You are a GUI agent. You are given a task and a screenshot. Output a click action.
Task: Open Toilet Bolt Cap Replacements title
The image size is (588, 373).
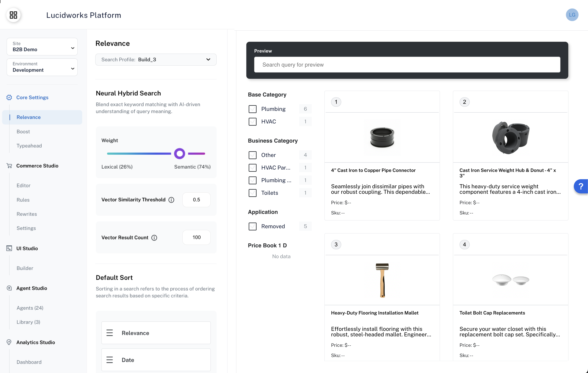click(492, 313)
